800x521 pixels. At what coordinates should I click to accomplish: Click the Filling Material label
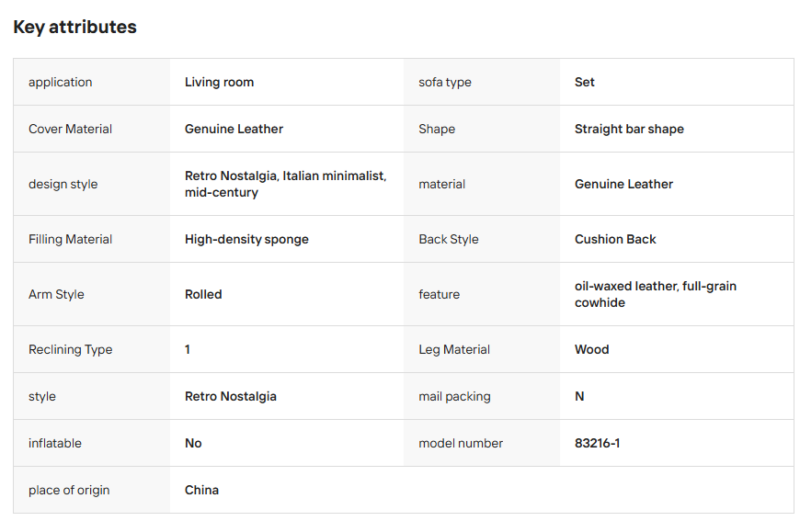[70, 239]
